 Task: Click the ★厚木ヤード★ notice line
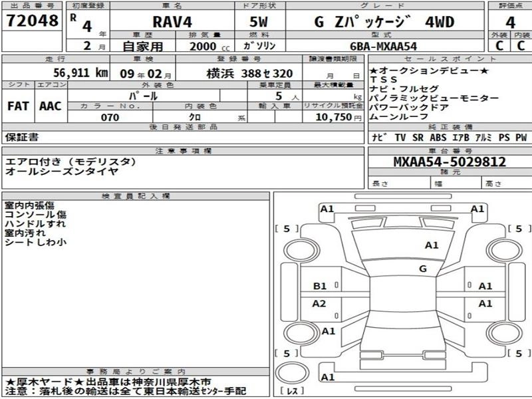point(108,382)
